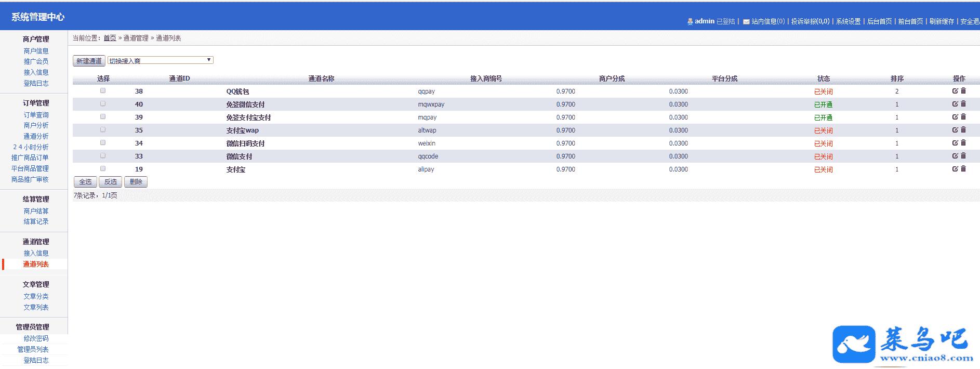This screenshot has width=980, height=369.
Task: Edit the 微信支付 channel with ID 33
Action: coord(955,156)
